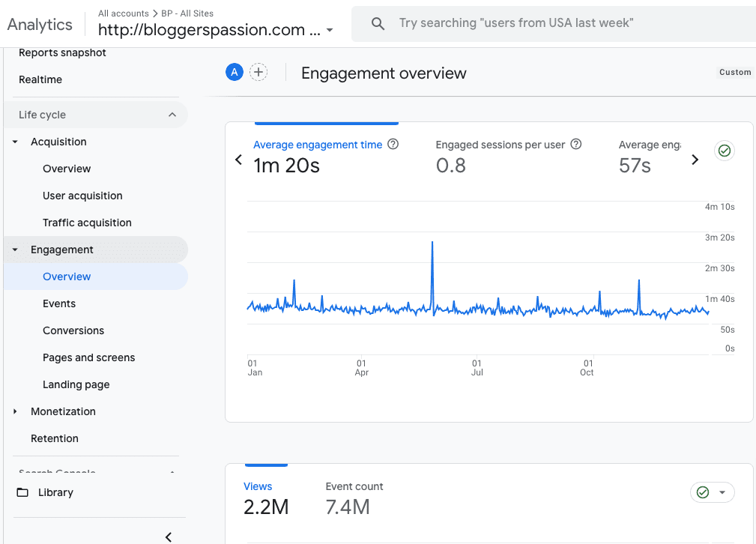Collapse the Acquisition section
756x544 pixels.
[14, 142]
